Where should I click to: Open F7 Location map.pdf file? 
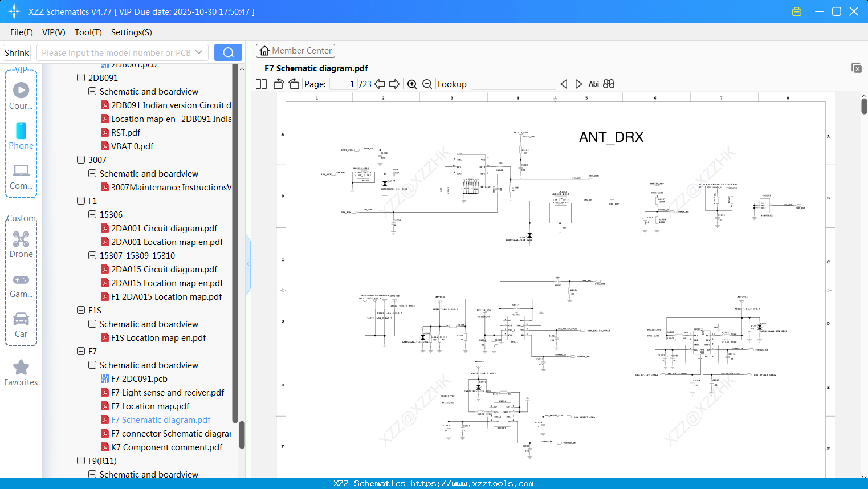pyautogui.click(x=150, y=406)
